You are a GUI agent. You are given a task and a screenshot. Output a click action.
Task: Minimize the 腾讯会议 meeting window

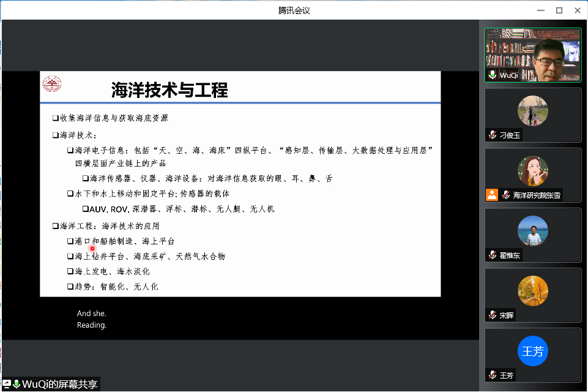[x=540, y=10]
